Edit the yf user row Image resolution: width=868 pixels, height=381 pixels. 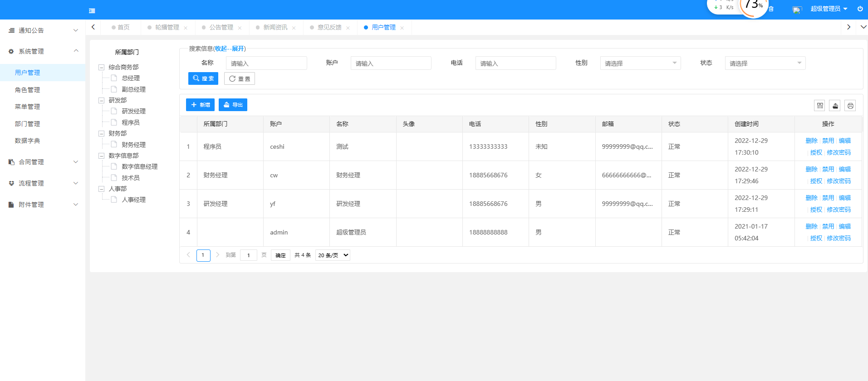(x=845, y=198)
